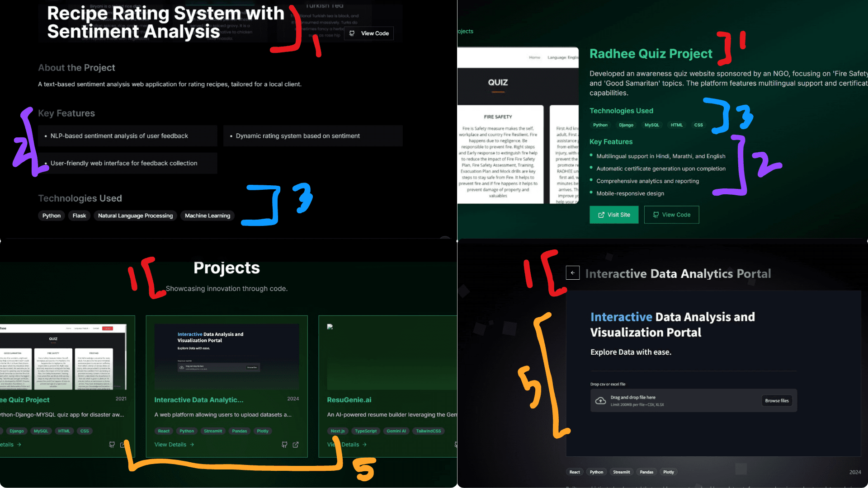
Task: Select Python tag in Recipe Rating panel
Action: [x=52, y=216]
